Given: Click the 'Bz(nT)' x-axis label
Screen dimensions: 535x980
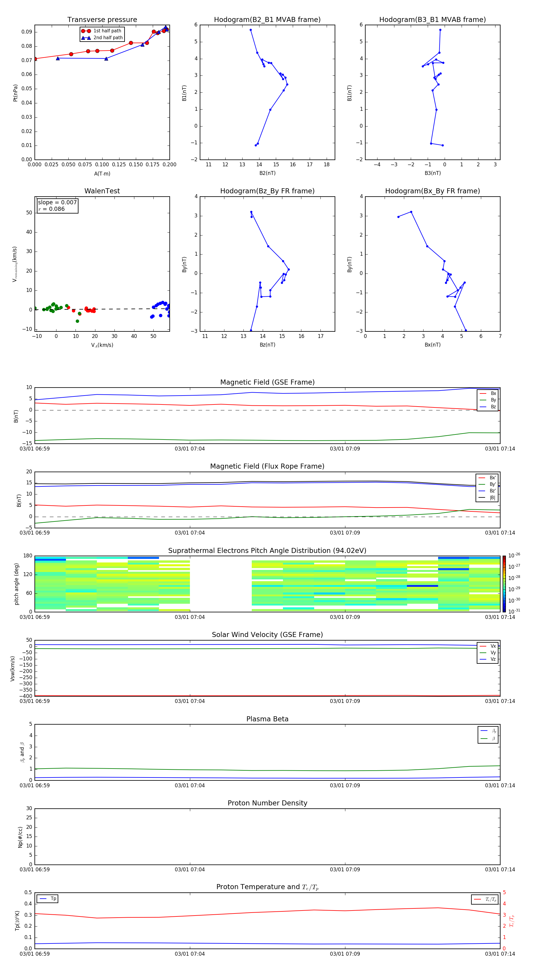Looking at the screenshot, I should 267,345.
